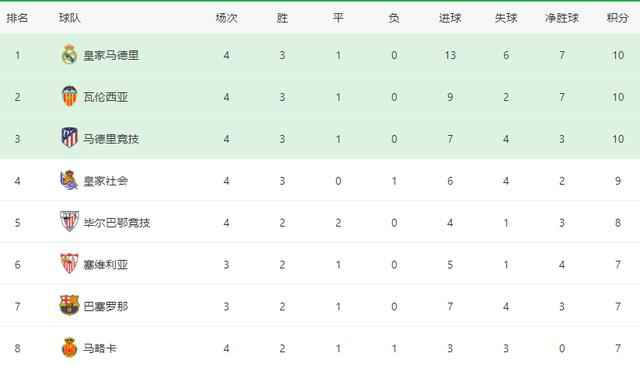Open team link 巴塞罗那
Screen dimensions: 640x367
(x=106, y=306)
